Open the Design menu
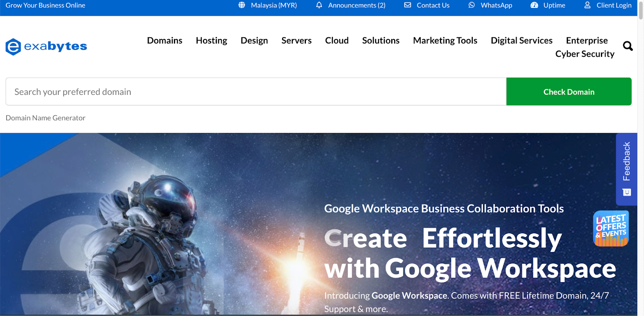The width and height of the screenshot is (644, 316). point(254,41)
